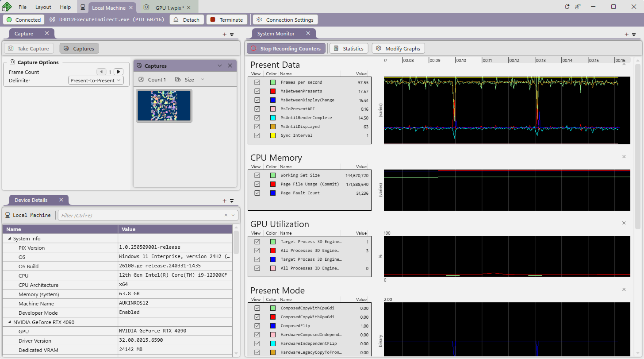
Task: Click the PIX application logo icon
Action: (x=7, y=7)
